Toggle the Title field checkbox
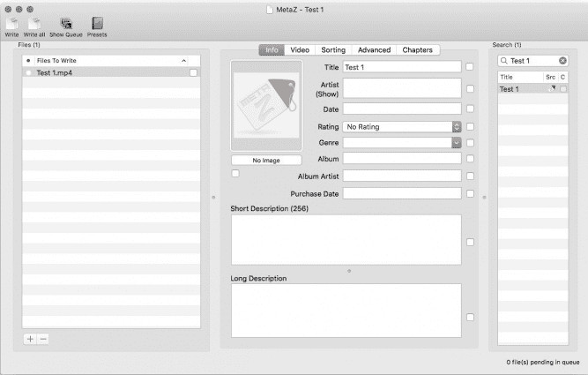This screenshot has height=375, width=588. pos(470,67)
